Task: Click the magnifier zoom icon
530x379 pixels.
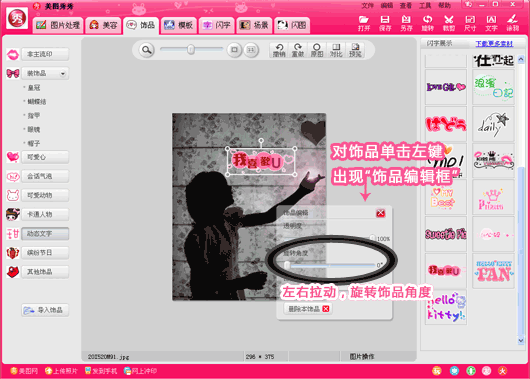Action: tap(146, 50)
